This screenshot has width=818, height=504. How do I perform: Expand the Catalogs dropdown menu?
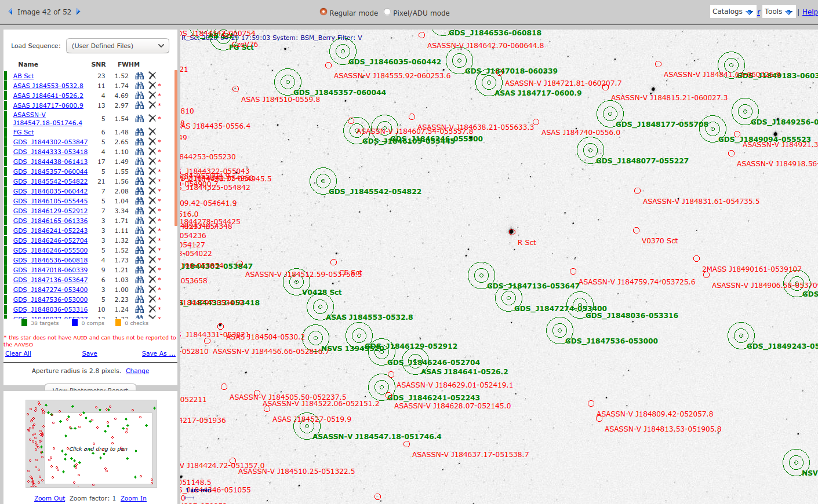[x=733, y=12]
